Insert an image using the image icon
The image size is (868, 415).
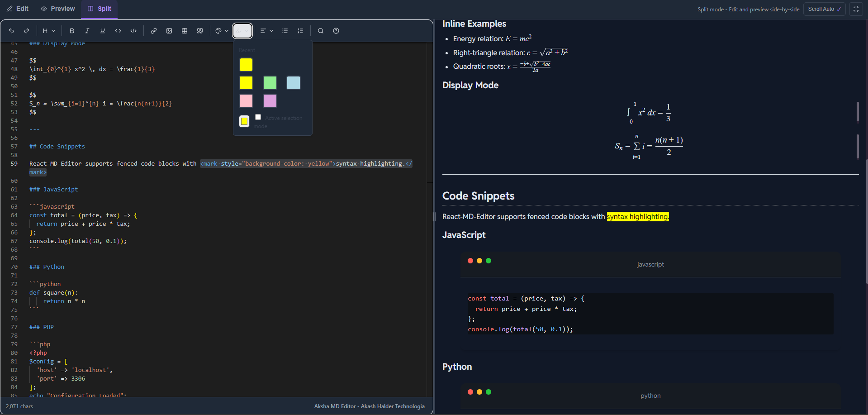tap(169, 31)
